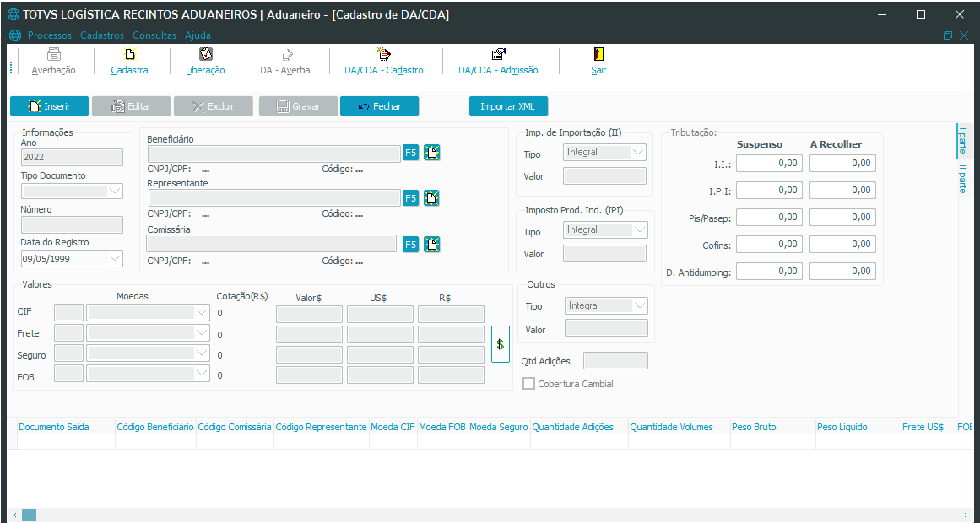Image resolution: width=980 pixels, height=523 pixels.
Task: Click the green dollar sign button
Action: tap(500, 344)
